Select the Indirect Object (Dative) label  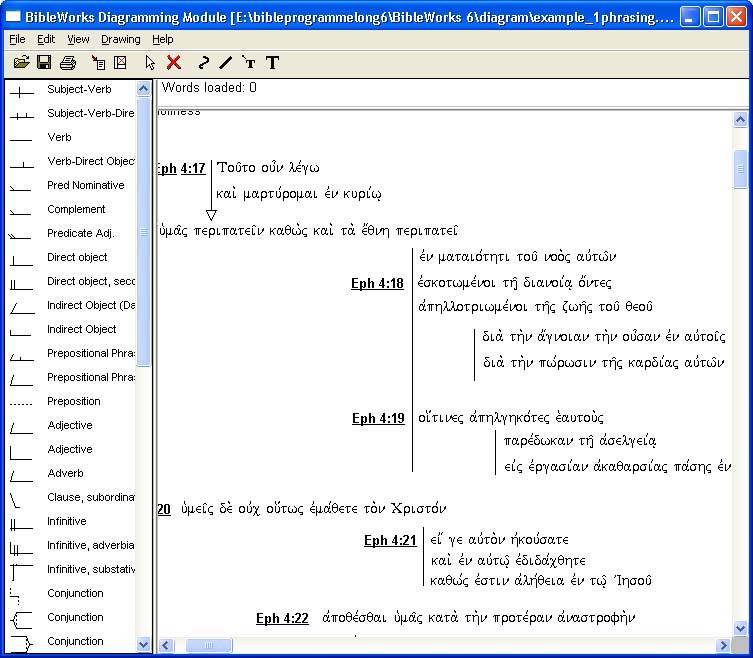[91, 305]
